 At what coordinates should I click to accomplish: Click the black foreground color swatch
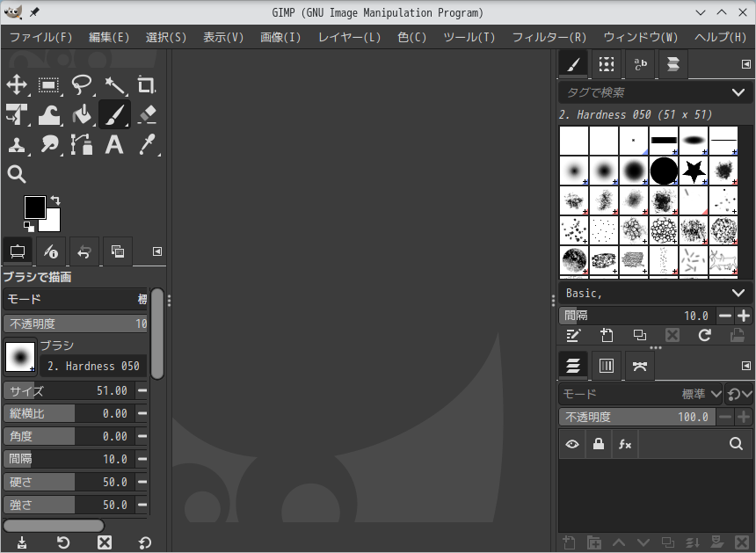click(x=34, y=207)
